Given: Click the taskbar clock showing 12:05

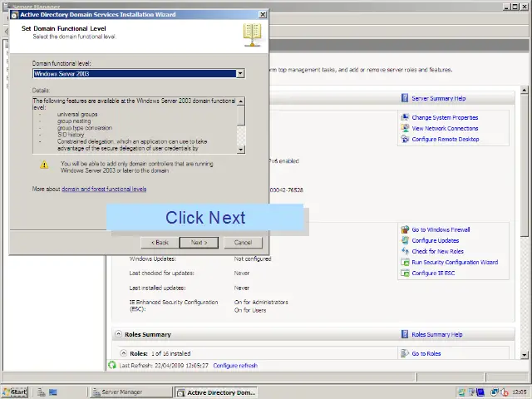Looking at the screenshot, I should point(520,392).
